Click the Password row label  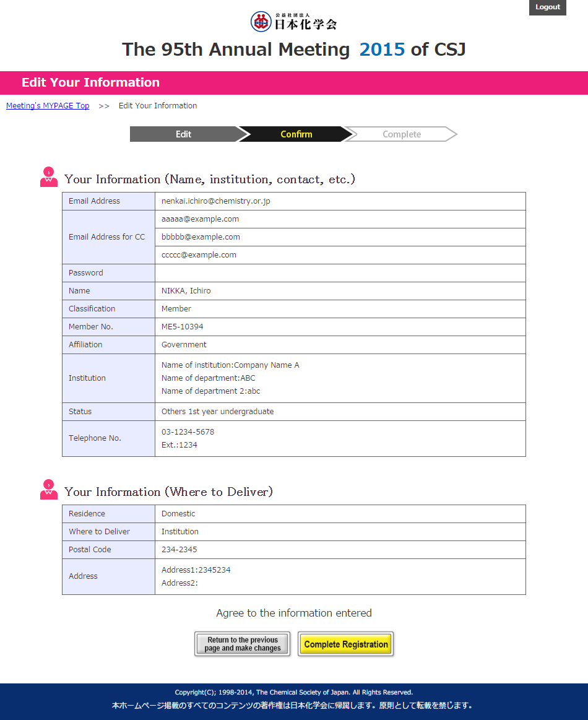(x=86, y=273)
